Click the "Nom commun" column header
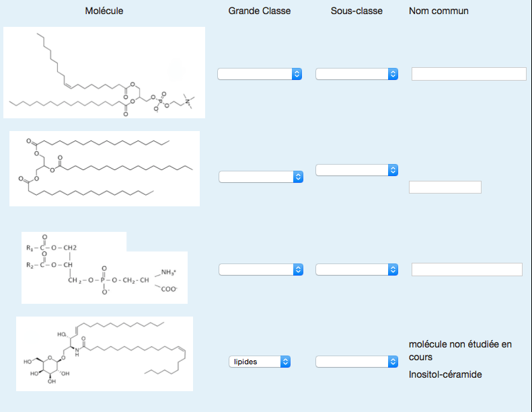This screenshot has height=412, width=532. (x=439, y=11)
